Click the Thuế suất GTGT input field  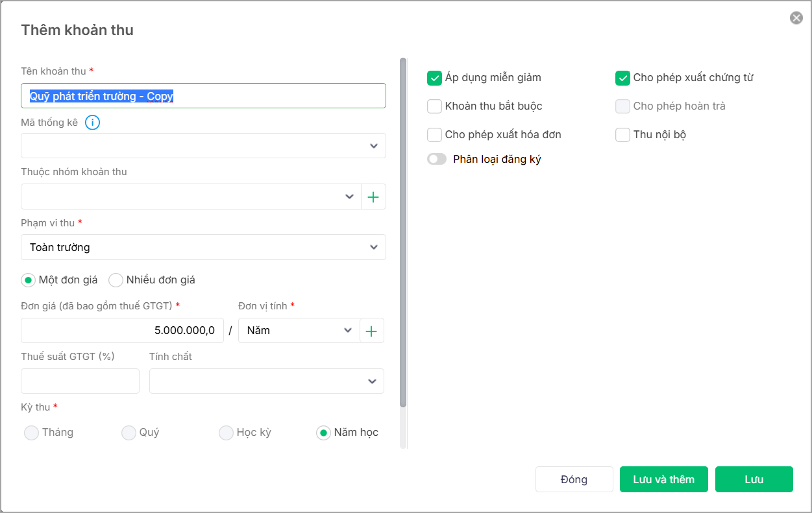coord(80,381)
